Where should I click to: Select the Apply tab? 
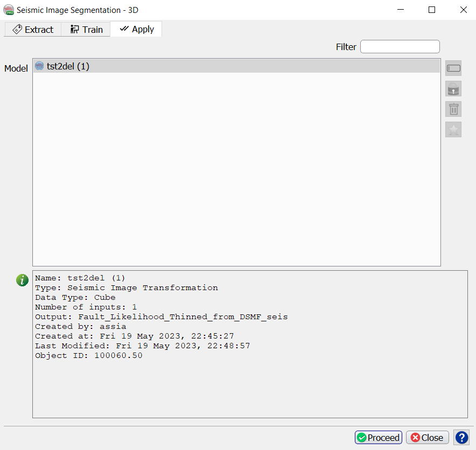[136, 30]
